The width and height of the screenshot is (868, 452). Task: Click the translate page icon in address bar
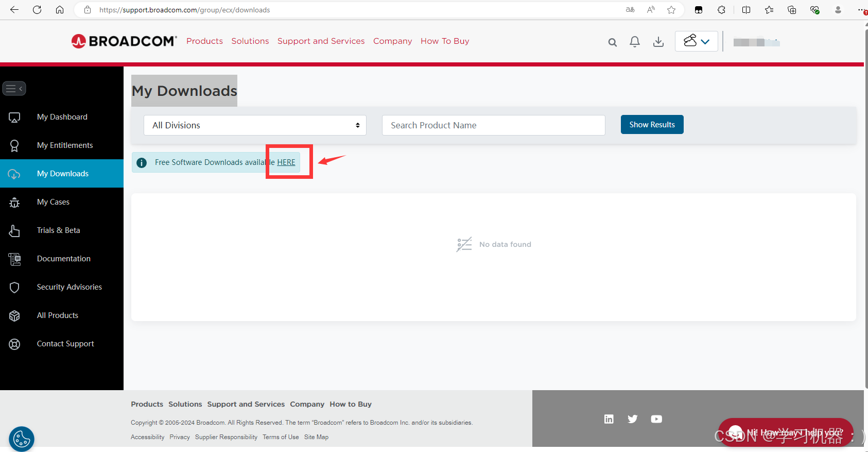click(630, 10)
